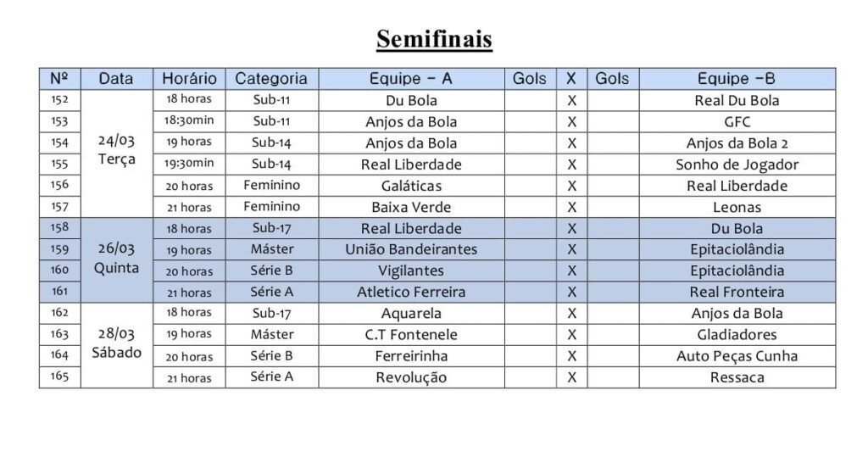The image size is (868, 474).
Task: Select Galáticas team cell in match 156
Action: click(411, 186)
